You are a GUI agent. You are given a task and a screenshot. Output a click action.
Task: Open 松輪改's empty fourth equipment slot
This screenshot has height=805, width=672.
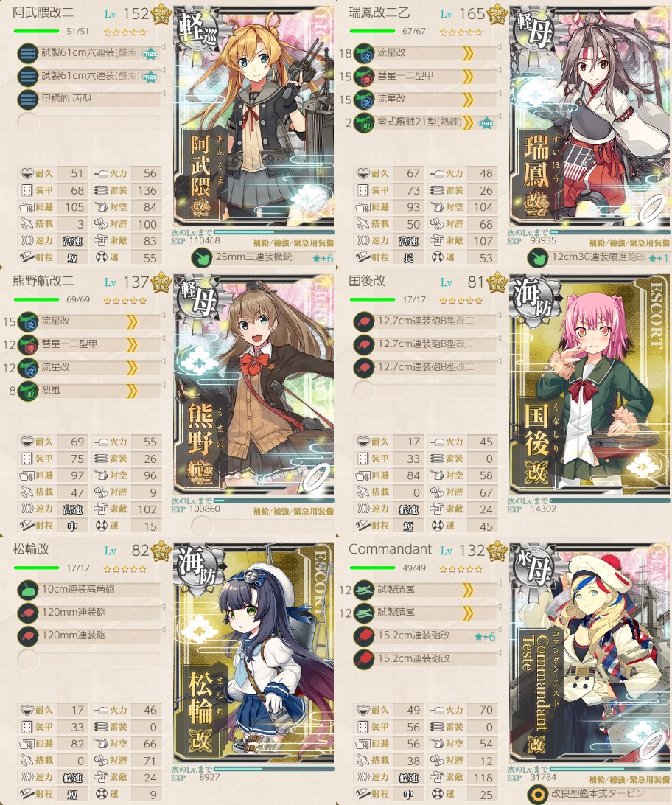pyautogui.click(x=88, y=659)
